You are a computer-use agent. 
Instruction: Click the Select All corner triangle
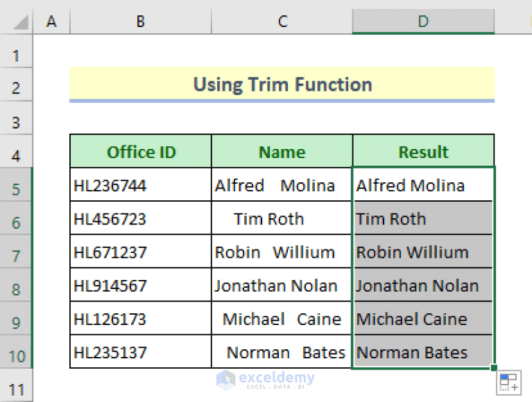tap(21, 22)
